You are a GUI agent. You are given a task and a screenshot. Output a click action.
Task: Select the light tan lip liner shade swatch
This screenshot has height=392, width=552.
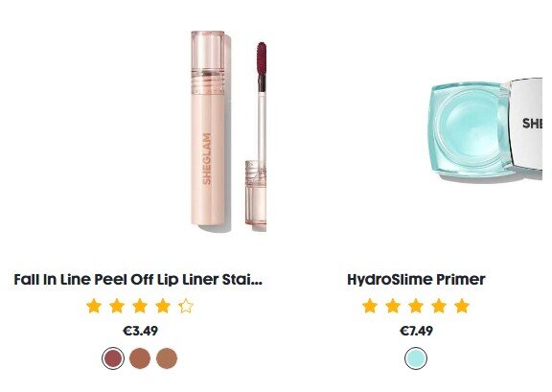pos(167,358)
